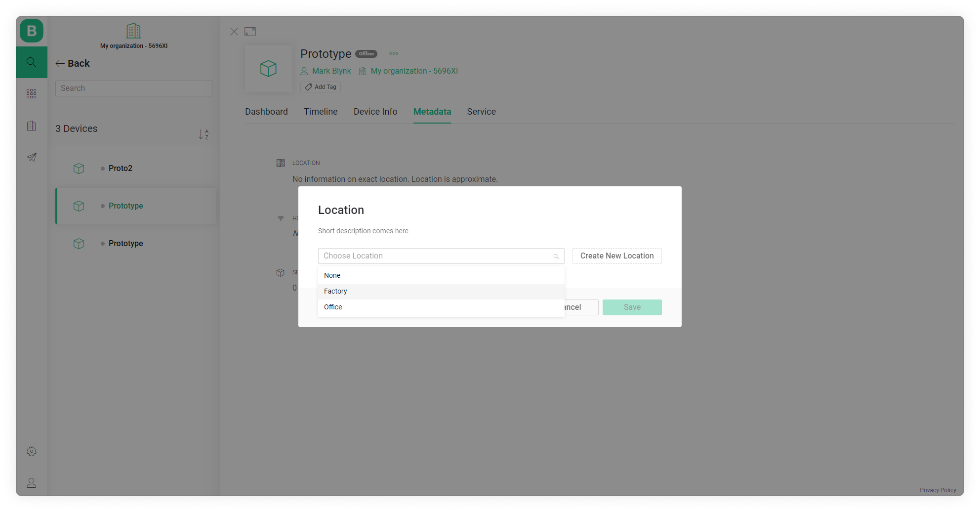Open the three-dot device actions menu
980x512 pixels.
click(394, 54)
